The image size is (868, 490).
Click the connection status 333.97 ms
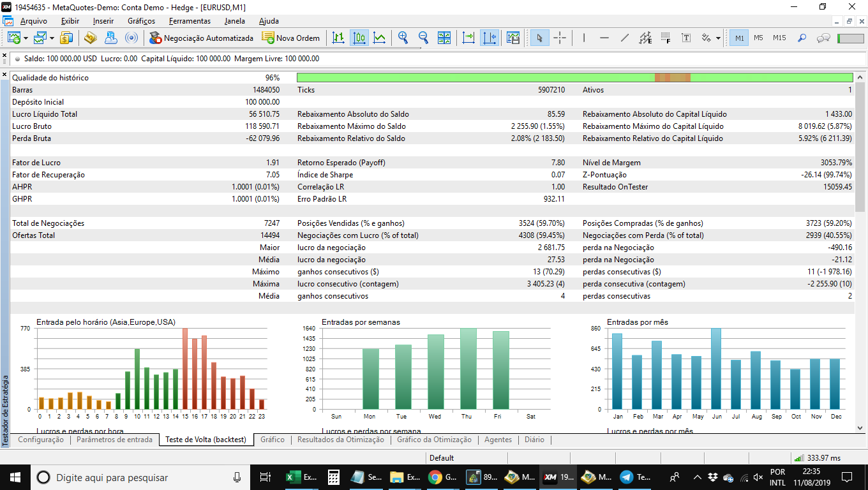click(817, 457)
